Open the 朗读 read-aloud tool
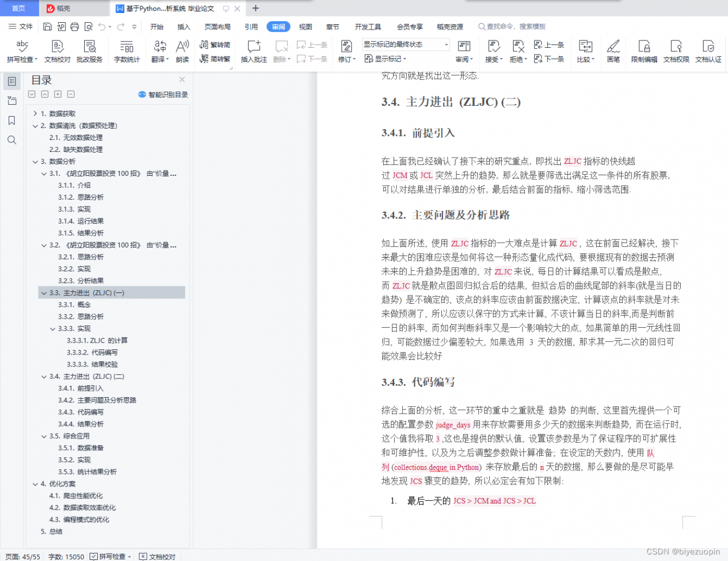The image size is (728, 561). click(181, 50)
